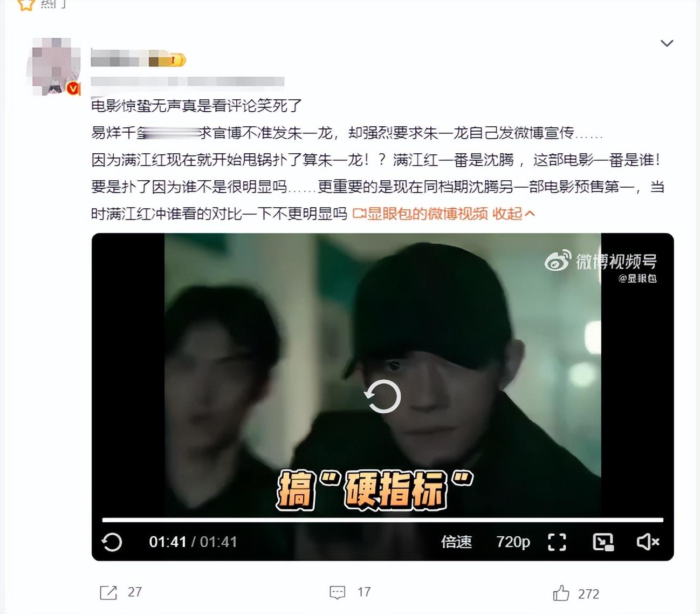This screenshot has height=614, width=700.
Task: Repost this Weibo post via the share icon
Action: [108, 592]
